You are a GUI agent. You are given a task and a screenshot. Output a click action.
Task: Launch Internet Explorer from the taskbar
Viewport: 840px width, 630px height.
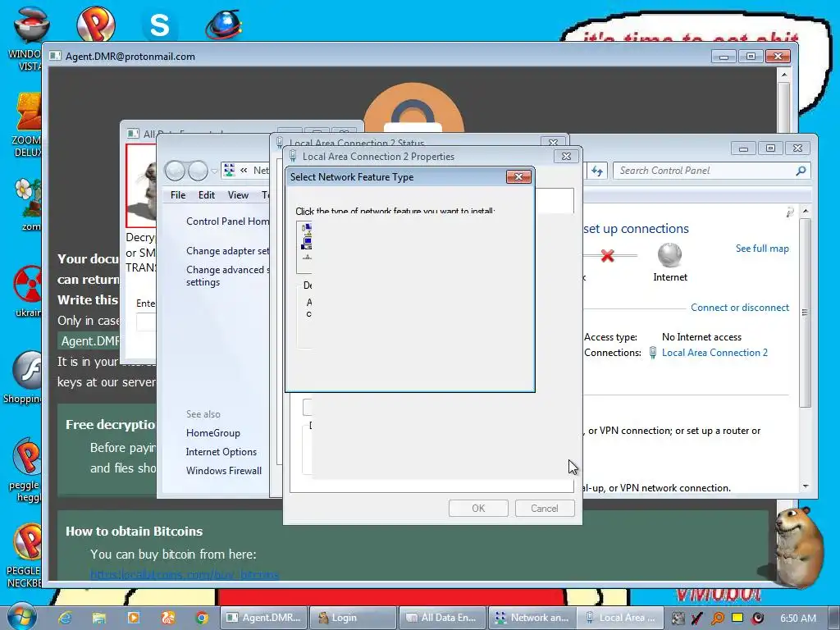(65, 618)
